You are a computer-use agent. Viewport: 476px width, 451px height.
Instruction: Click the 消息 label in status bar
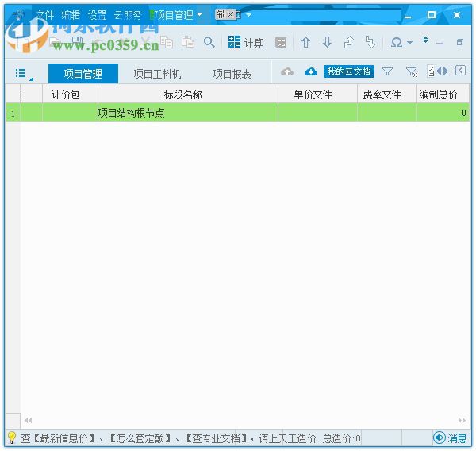click(x=457, y=438)
